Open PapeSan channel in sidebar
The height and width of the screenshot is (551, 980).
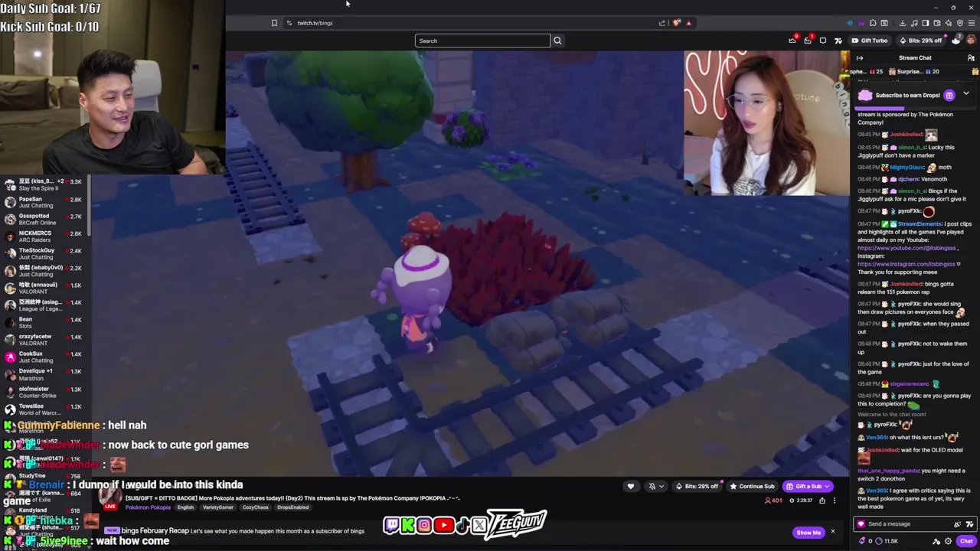click(44, 202)
